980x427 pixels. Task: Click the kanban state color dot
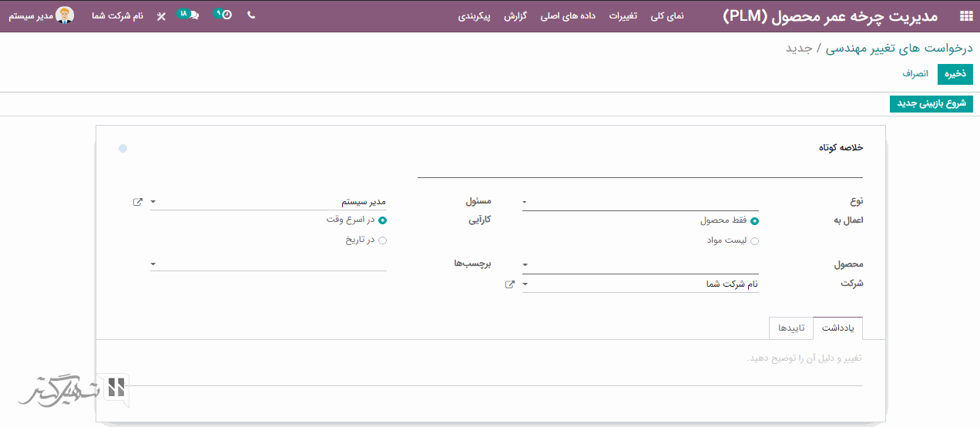click(123, 148)
